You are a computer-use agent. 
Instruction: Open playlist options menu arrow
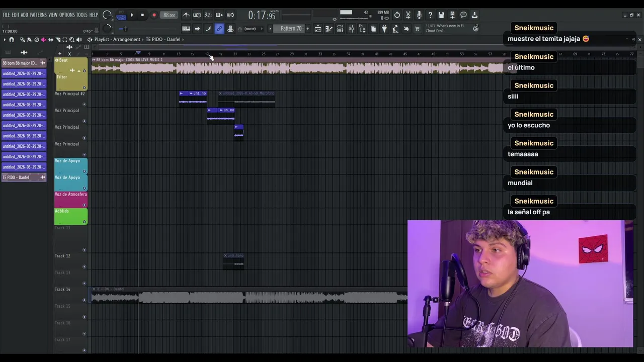coord(5,40)
